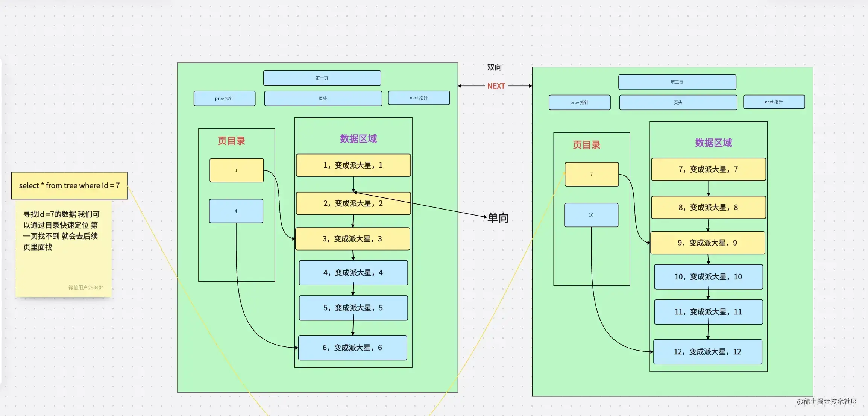Click the '双向' text label
Viewport: 868px width, 416px height.
494,67
